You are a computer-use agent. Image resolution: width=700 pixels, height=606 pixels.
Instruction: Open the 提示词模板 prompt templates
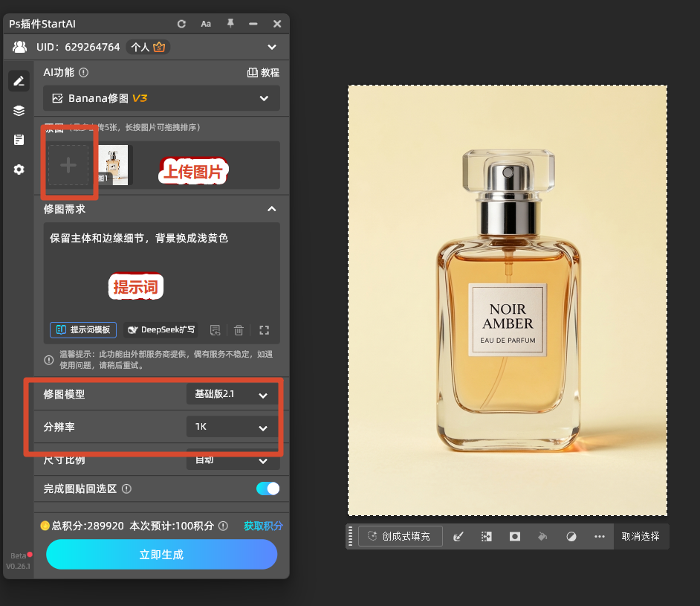[x=83, y=330]
